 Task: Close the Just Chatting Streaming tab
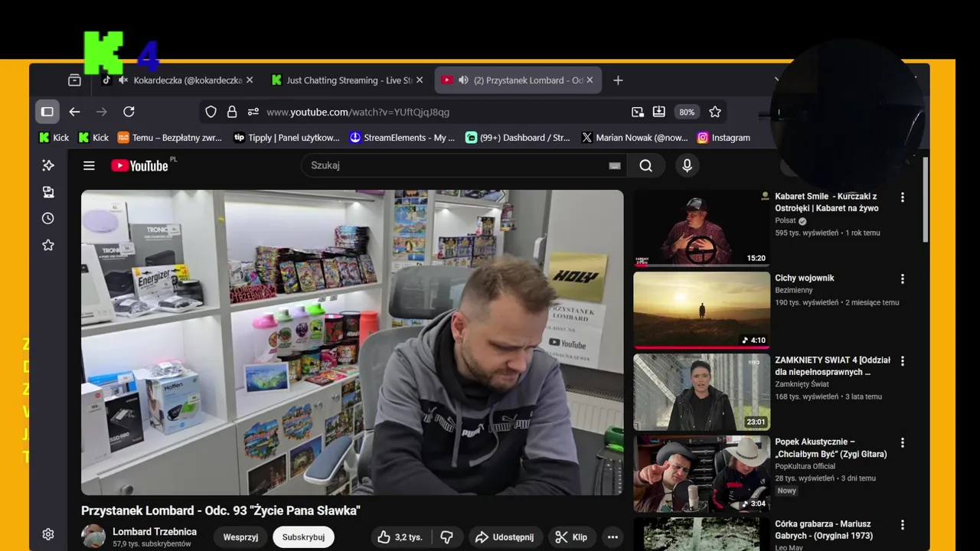420,80
